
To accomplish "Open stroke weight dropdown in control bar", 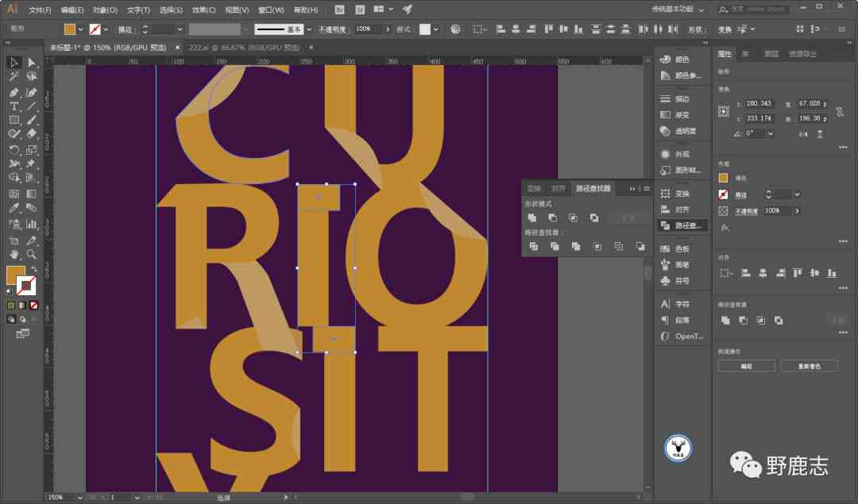I will pos(180,29).
